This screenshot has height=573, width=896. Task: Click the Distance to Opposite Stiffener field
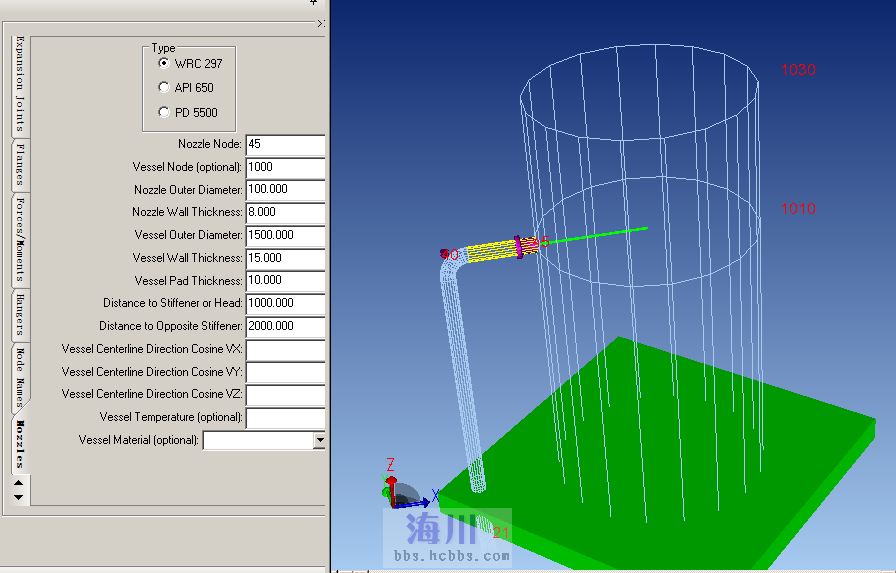(x=285, y=326)
